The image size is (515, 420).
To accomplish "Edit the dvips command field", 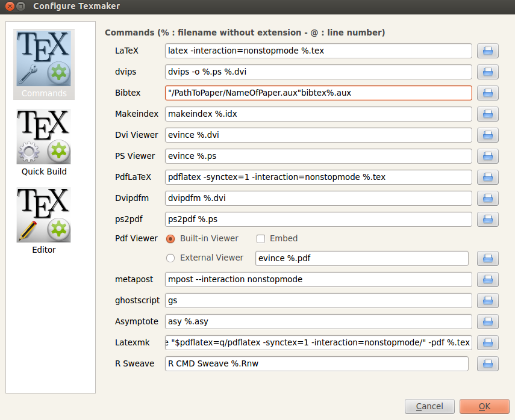I will pos(318,72).
